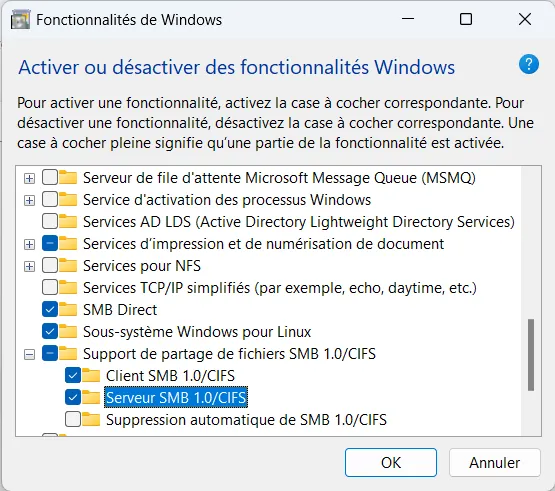Screen dimensions: 555x491
Task: Click the blue help question mark icon
Action: click(528, 64)
